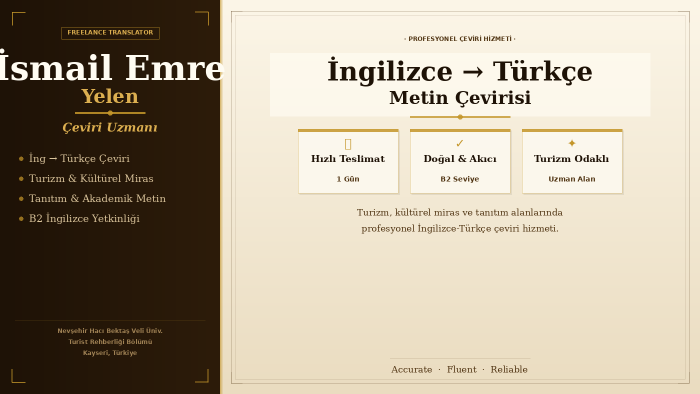Screen dimensions: 700x394
Task: Click the gold Yelen surname
Action: pos(110,96)
